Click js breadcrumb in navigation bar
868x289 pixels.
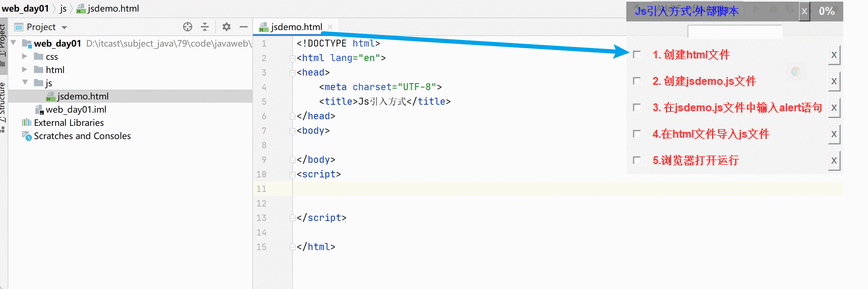point(63,9)
